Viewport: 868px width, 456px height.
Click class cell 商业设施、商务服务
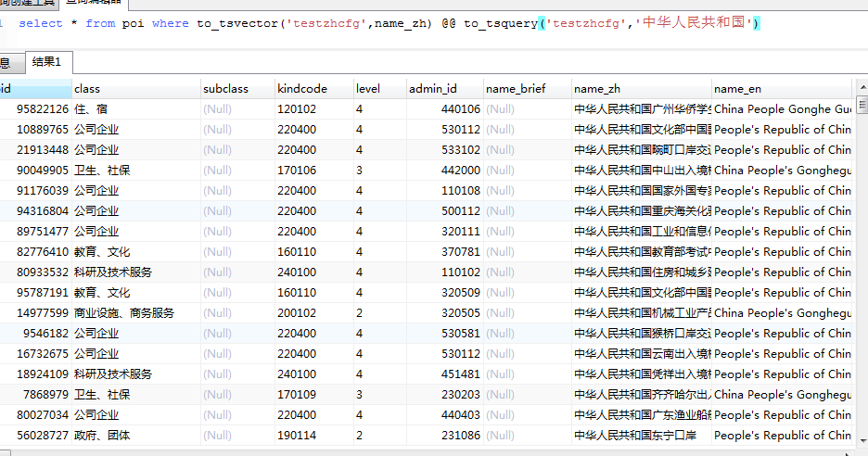136,313
